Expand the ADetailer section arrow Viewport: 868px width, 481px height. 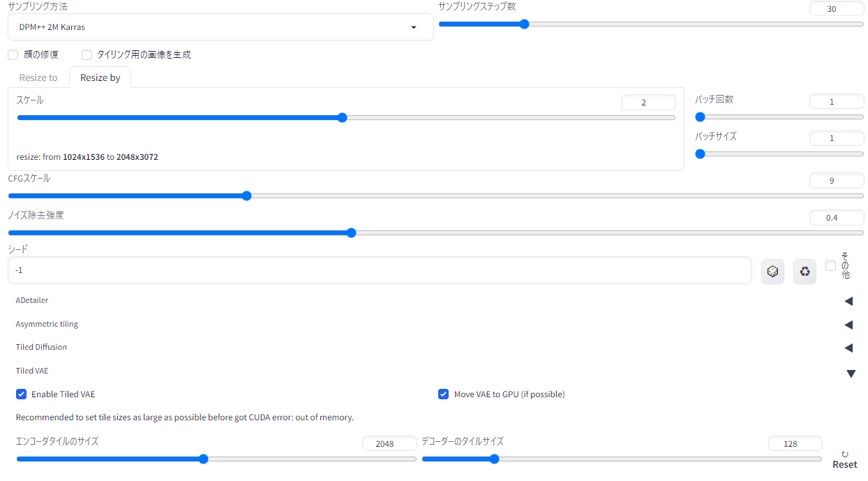[x=848, y=301]
